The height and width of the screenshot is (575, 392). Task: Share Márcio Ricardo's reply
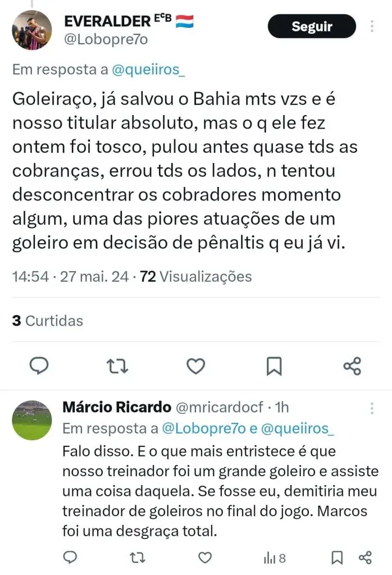365,558
